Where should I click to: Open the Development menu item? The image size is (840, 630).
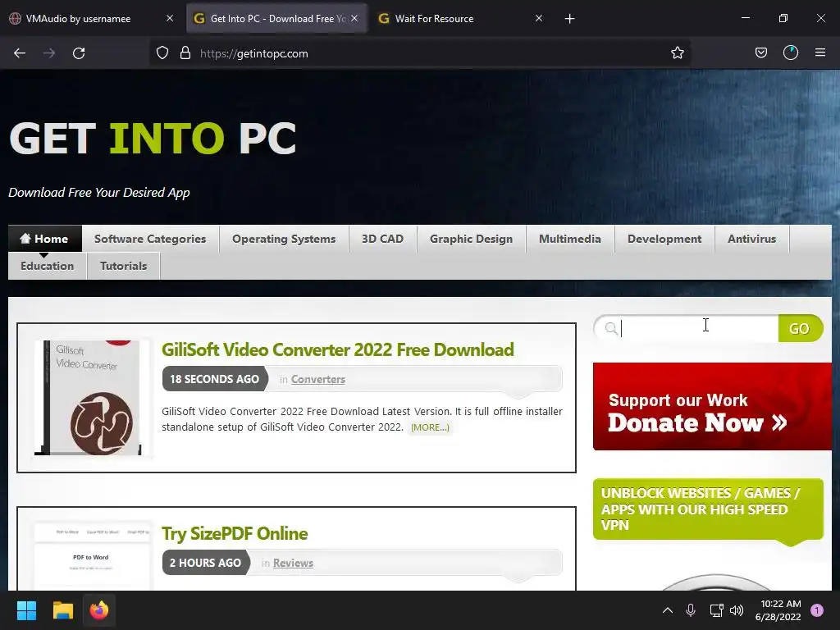pos(664,239)
